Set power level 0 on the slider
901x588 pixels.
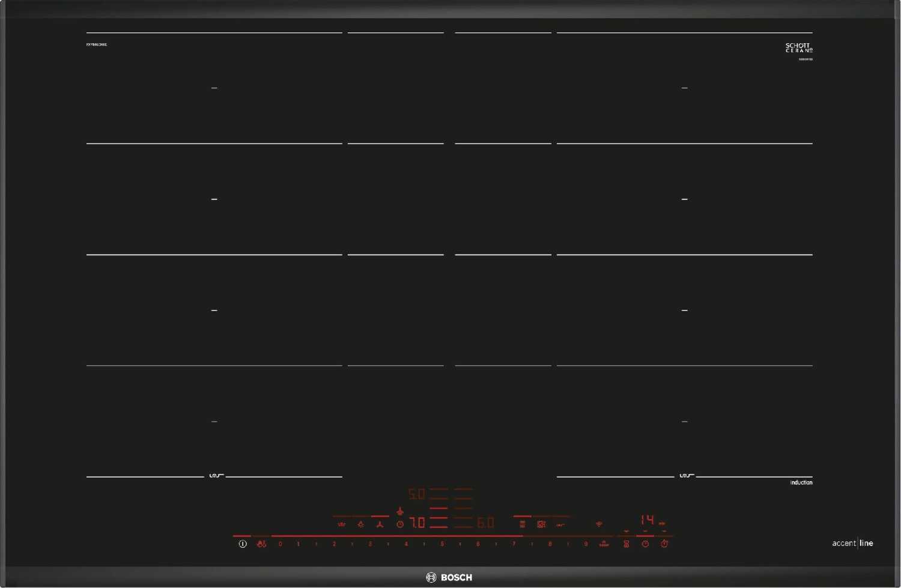[280, 544]
